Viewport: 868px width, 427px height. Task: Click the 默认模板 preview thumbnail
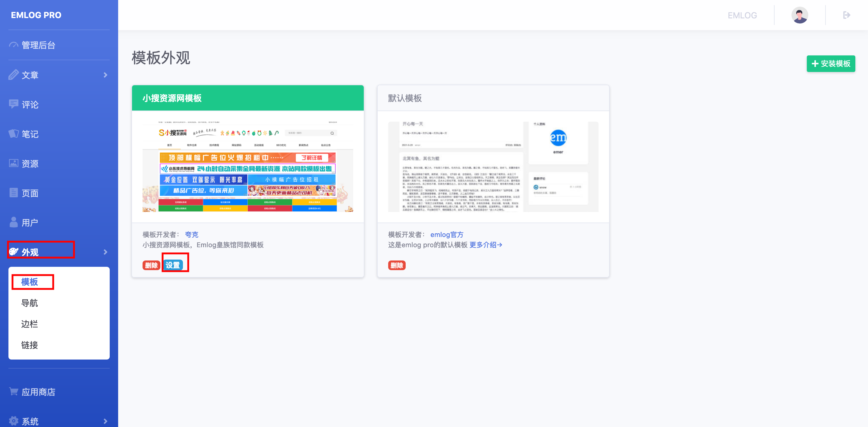(493, 166)
